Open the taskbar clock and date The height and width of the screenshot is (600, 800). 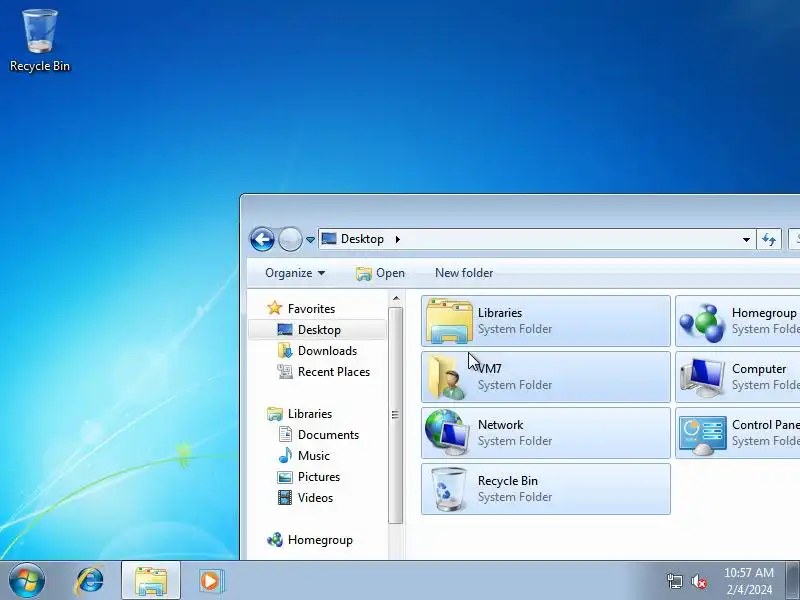click(x=749, y=581)
